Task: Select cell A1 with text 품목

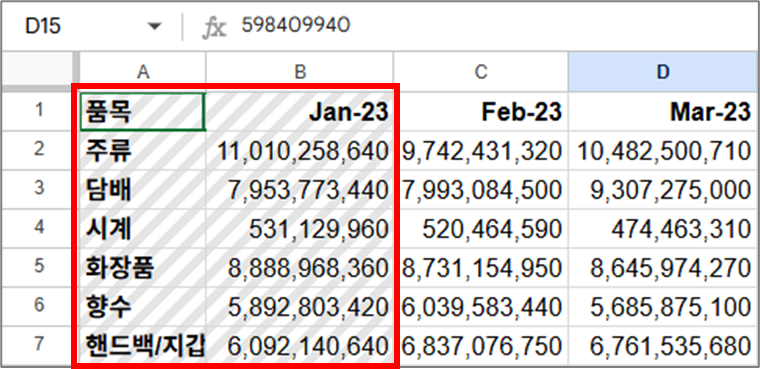Action: click(x=142, y=112)
